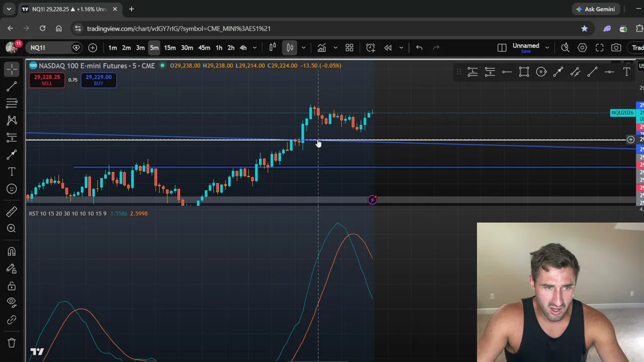The image size is (644, 362).
Task: Select the active 5m timeframe
Action: pyautogui.click(x=154, y=48)
